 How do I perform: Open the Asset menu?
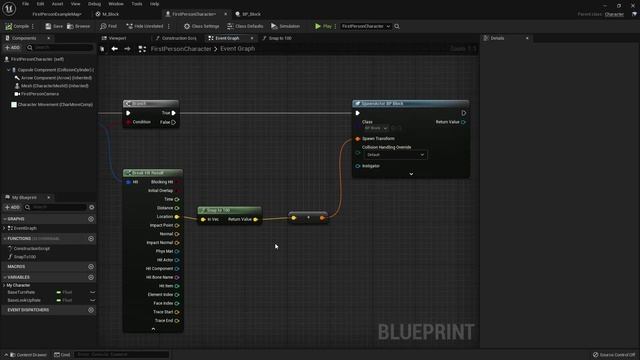click(57, 4)
